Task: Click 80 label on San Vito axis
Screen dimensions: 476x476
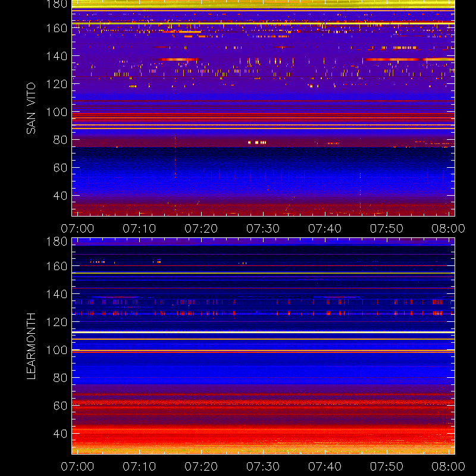Action: point(60,140)
